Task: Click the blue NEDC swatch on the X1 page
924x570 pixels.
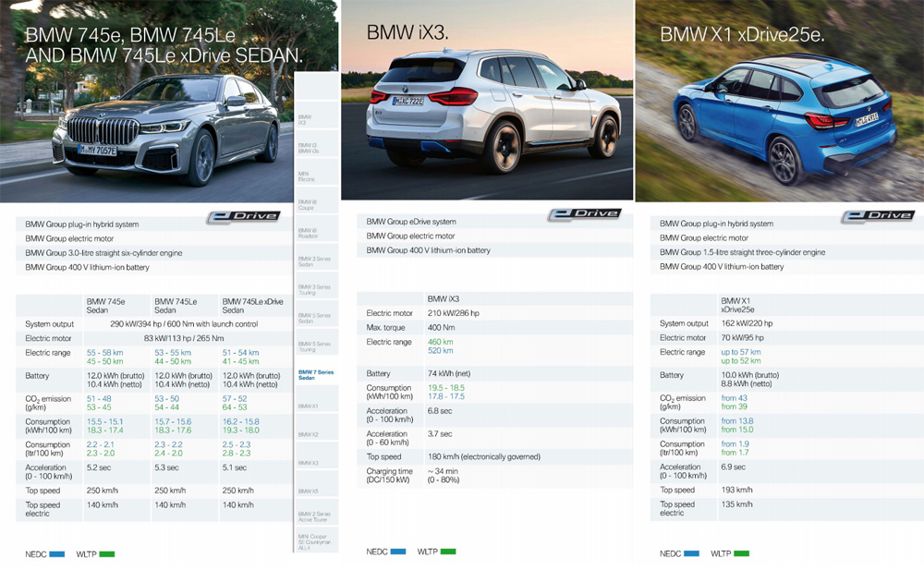Action: tap(692, 553)
